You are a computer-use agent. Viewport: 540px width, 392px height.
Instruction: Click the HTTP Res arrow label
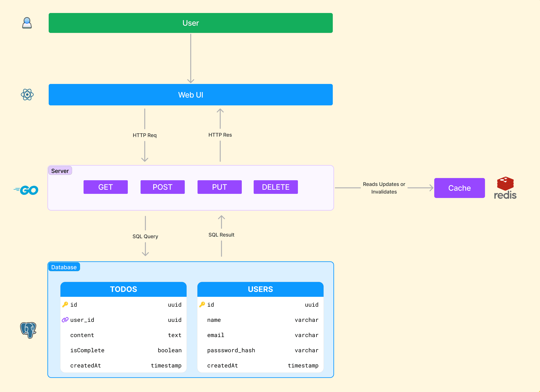(220, 135)
